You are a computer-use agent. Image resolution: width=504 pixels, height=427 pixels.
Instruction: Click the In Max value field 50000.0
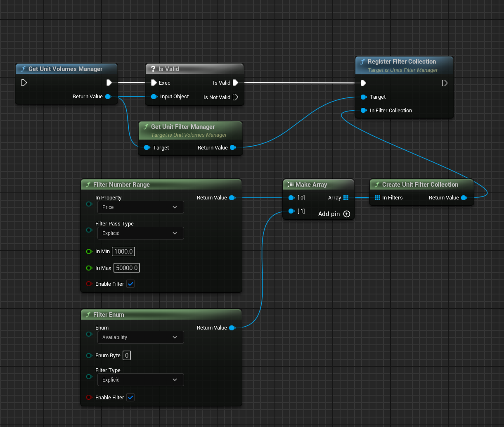127,268
